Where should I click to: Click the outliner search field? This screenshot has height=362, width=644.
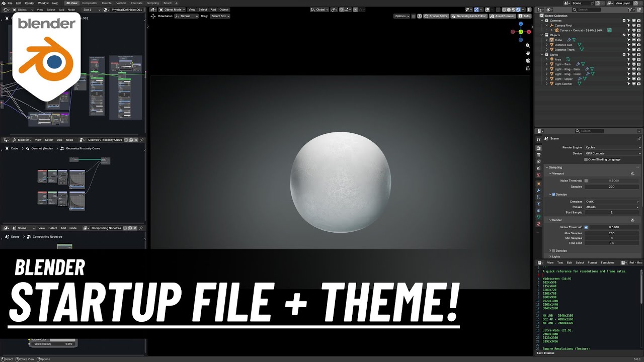(x=587, y=10)
